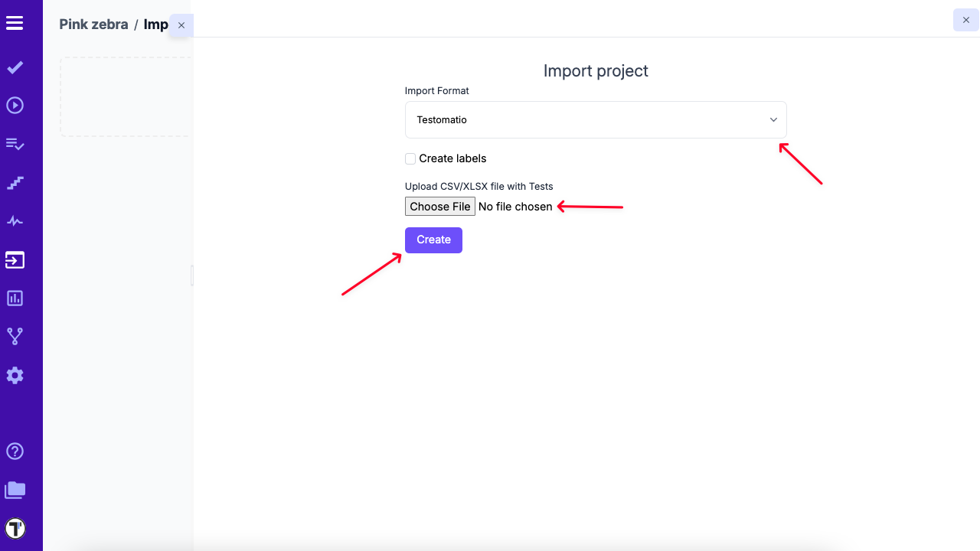Click the branching icon in the sidebar
The width and height of the screenshot is (980, 551).
[x=15, y=336]
